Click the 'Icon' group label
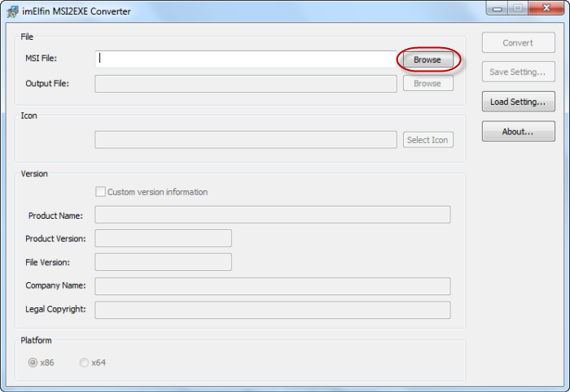The height and width of the screenshot is (392, 570). click(28, 115)
